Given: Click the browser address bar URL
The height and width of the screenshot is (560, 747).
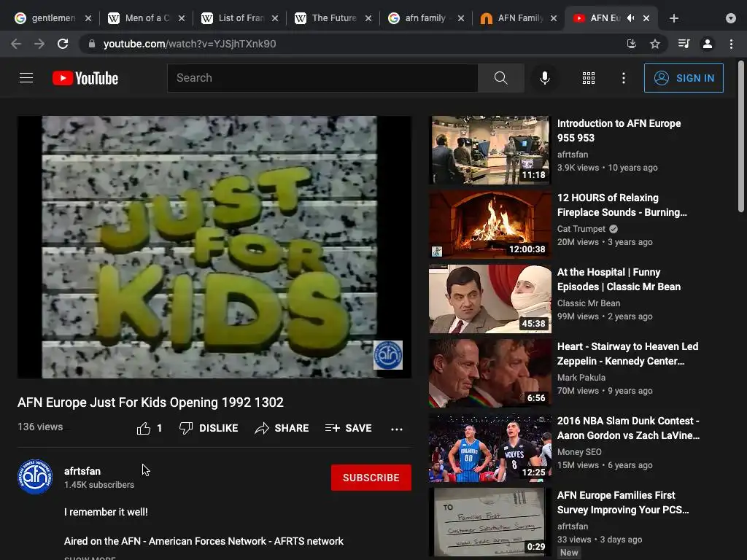Looking at the screenshot, I should (x=190, y=44).
